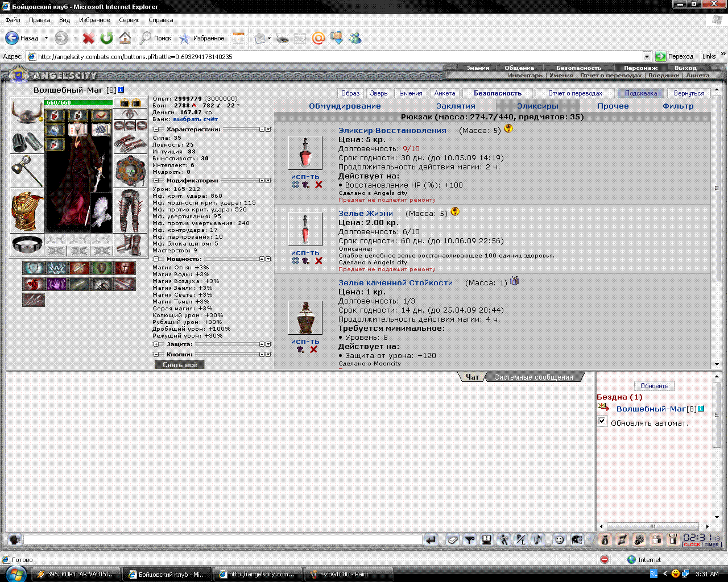Click the Обновить button

point(654,386)
